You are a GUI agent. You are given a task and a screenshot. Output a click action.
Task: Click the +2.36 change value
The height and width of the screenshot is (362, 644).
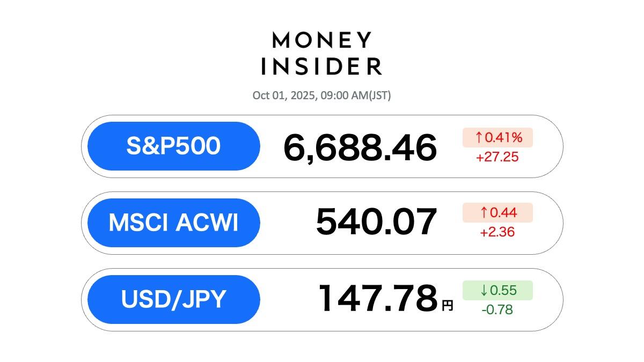[497, 232]
